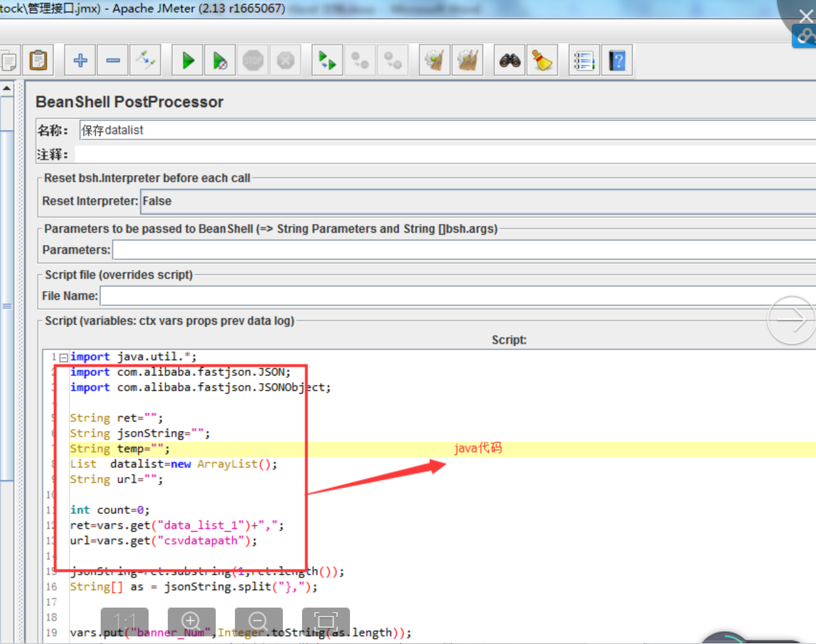
Task: Click the Expand All plus icon
Action: pos(80,60)
